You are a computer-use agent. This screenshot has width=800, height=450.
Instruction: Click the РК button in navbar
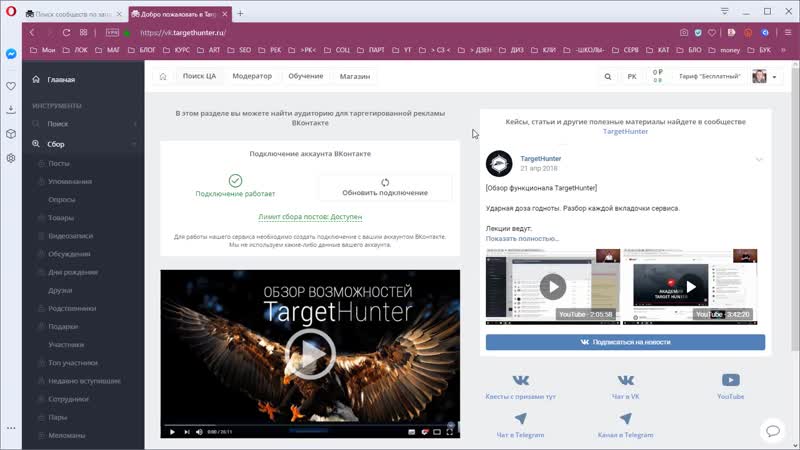632,77
